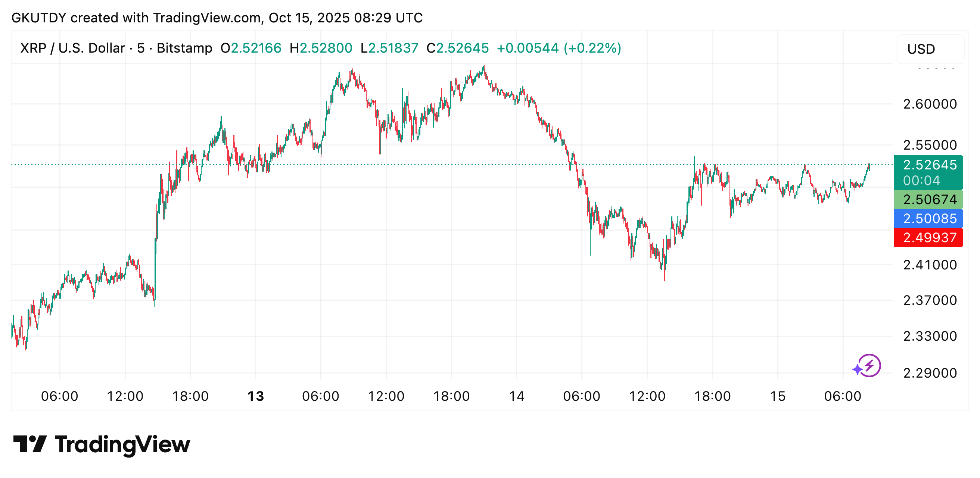Image resolution: width=980 pixels, height=478 pixels.
Task: Click the blue 2.50085 price label
Action: tap(928, 219)
